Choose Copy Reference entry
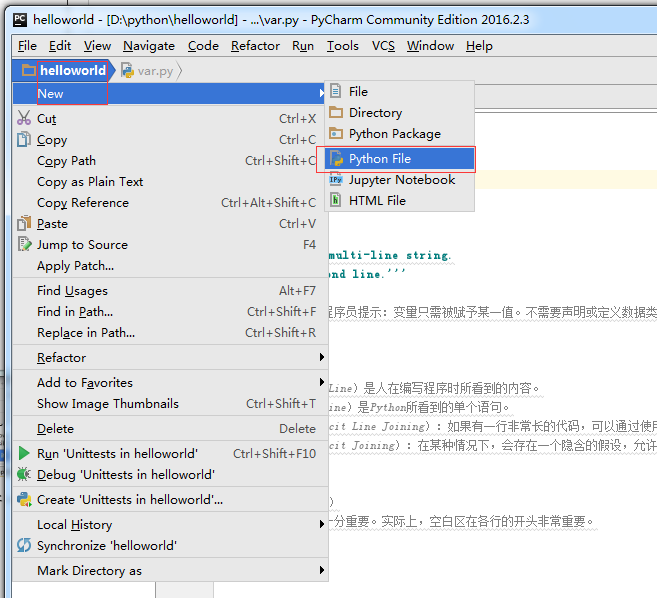Image resolution: width=657 pixels, height=598 pixels. [170, 202]
